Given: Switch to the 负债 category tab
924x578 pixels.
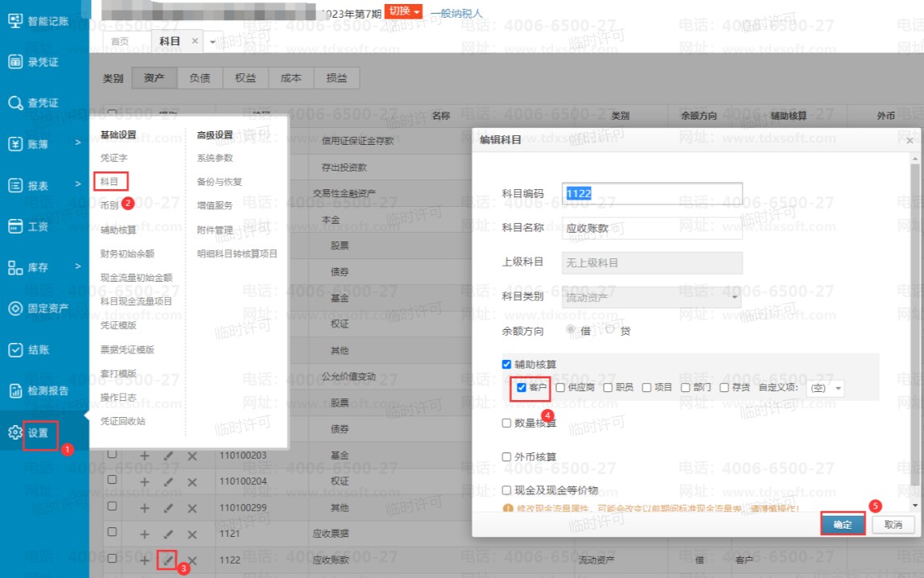Looking at the screenshot, I should 200,78.
